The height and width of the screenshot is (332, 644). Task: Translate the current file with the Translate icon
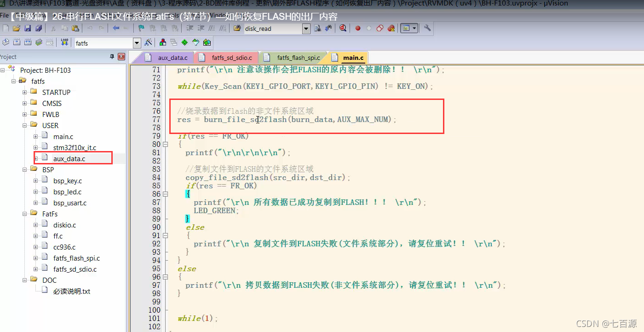[6, 42]
